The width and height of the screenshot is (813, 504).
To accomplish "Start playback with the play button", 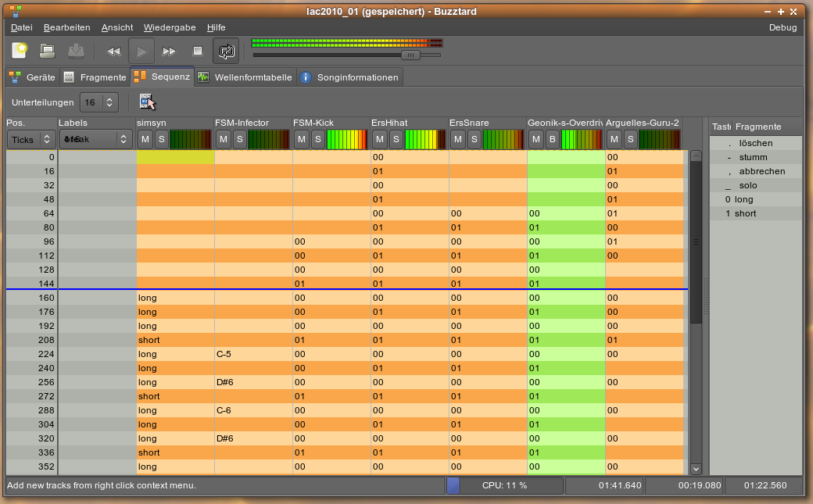I will pyautogui.click(x=141, y=52).
